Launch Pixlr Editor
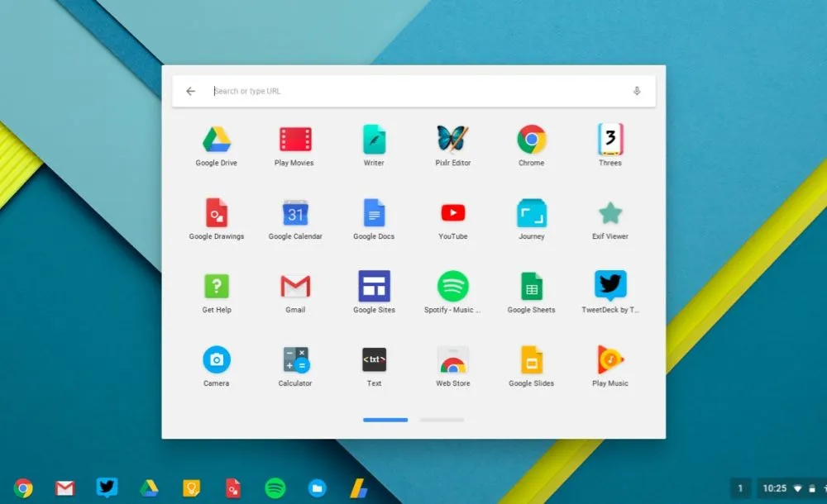827x504 pixels. [x=452, y=139]
